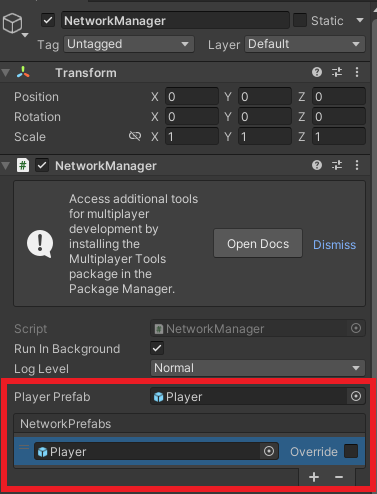The image size is (377, 494).
Task: Open the Tag dropdown showing Untagged
Action: [x=129, y=44]
